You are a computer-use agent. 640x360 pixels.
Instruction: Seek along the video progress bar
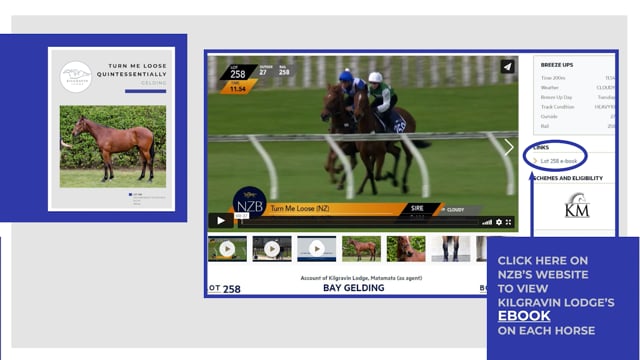pos(359,222)
